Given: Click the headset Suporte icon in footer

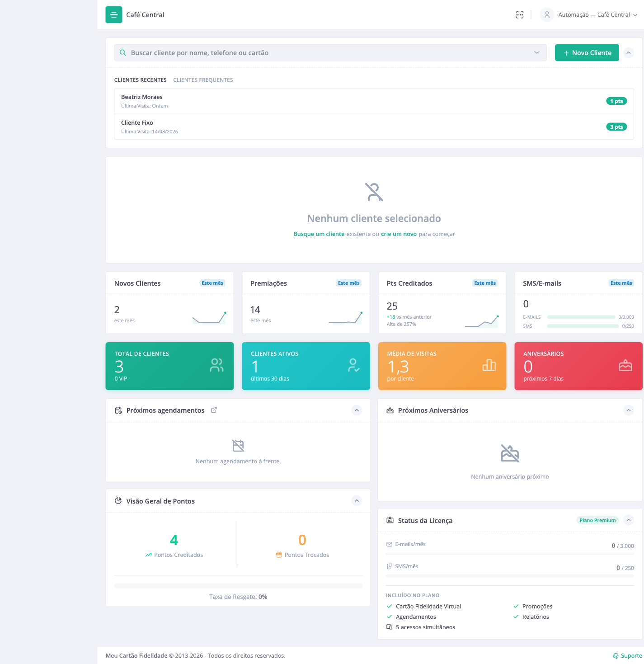Looking at the screenshot, I should 616,656.
